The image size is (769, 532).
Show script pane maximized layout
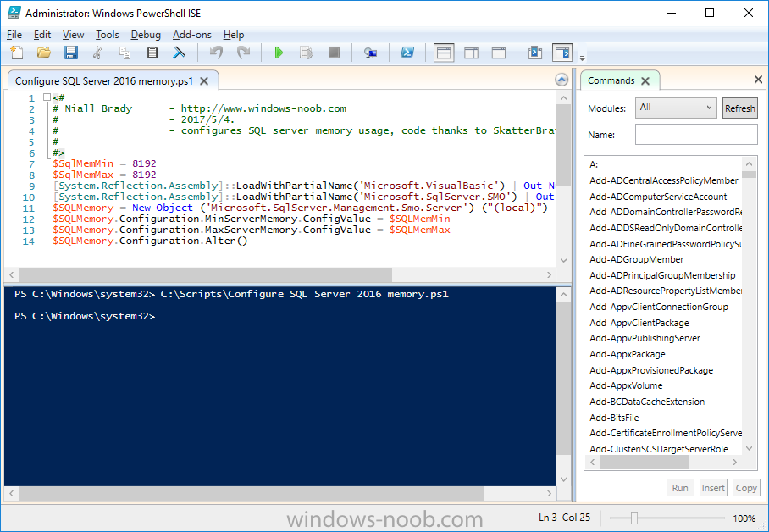[x=499, y=53]
